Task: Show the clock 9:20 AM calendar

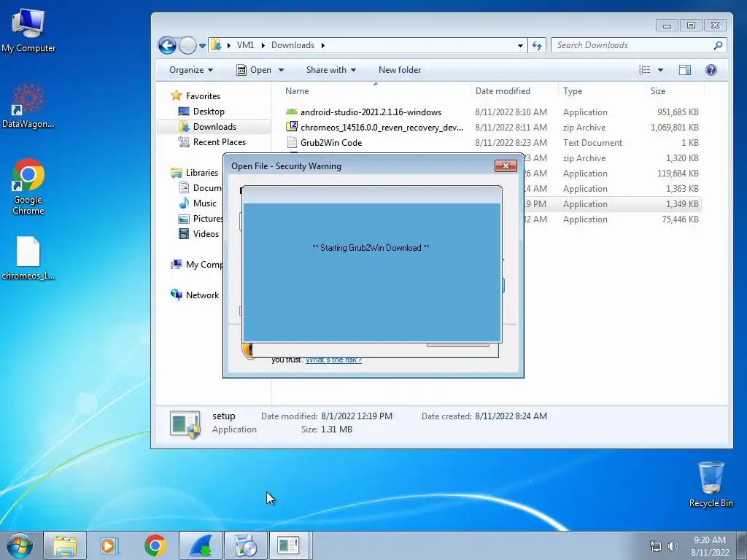Action: 709,545
